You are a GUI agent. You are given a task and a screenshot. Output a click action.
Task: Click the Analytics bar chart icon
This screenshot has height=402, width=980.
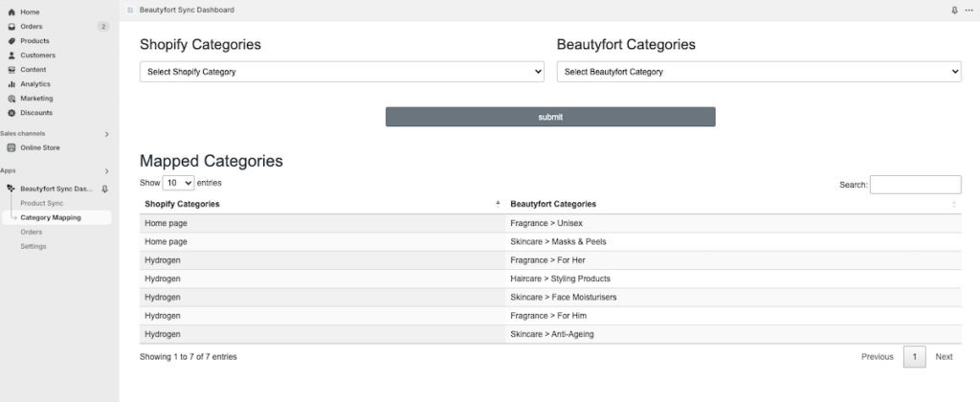11,84
